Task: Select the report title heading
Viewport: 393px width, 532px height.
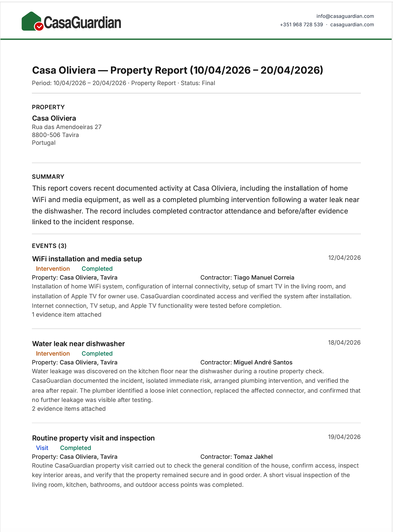Action: pos(178,70)
